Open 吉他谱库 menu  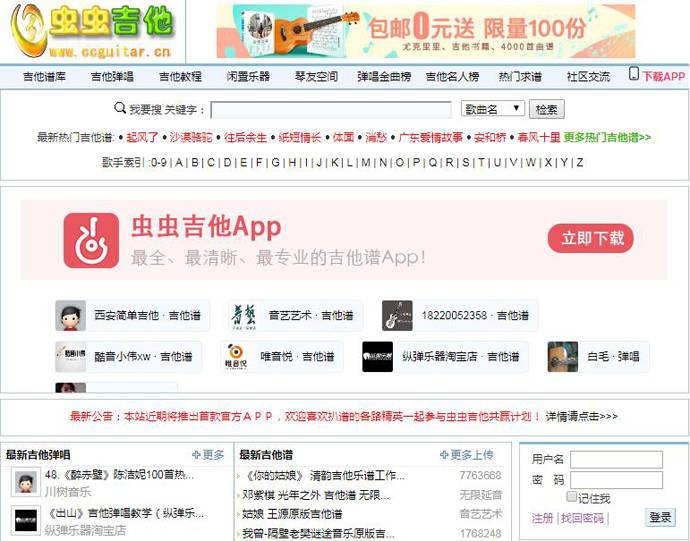tap(44, 77)
